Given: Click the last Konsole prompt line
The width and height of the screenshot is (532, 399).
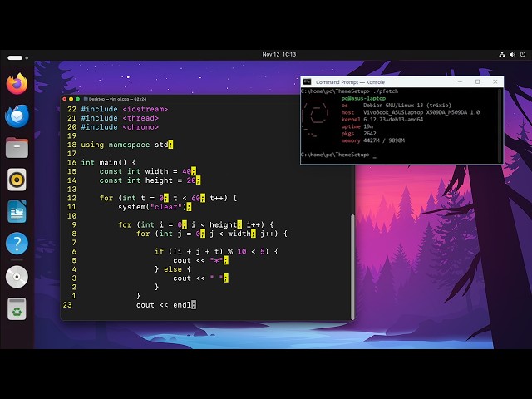Looking at the screenshot, I should [x=338, y=155].
